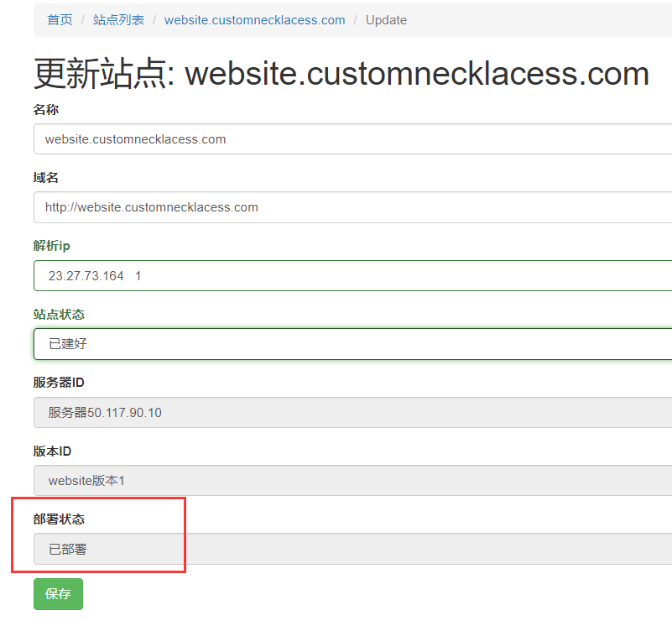Open 站点列表 breadcrumb link
This screenshot has height=626, width=672.
click(x=119, y=20)
